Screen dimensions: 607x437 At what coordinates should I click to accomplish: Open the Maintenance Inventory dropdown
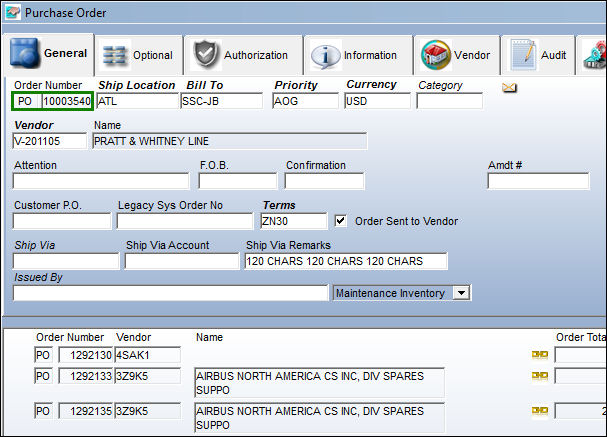point(461,293)
